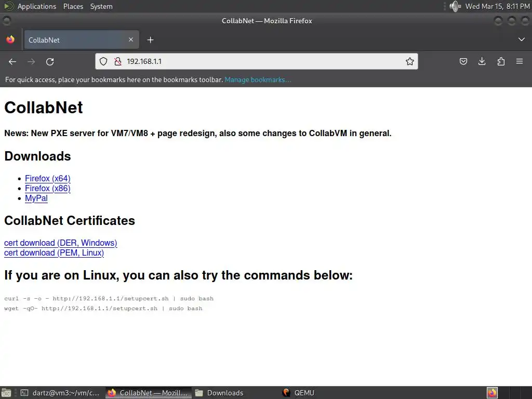
Task: Click the clock showing Wed Mar 15
Action: [497, 6]
